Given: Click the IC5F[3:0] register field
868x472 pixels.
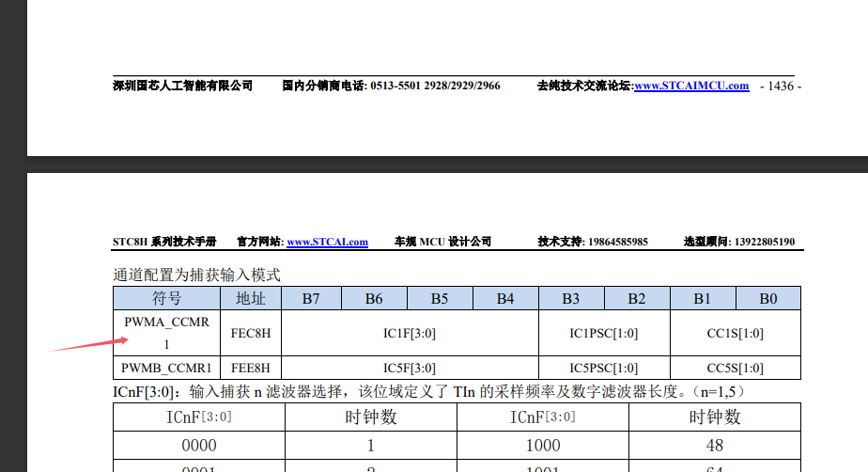Looking at the screenshot, I should [410, 368].
